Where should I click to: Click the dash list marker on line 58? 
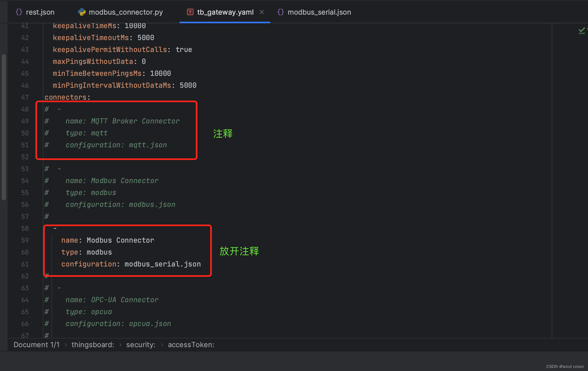point(55,228)
